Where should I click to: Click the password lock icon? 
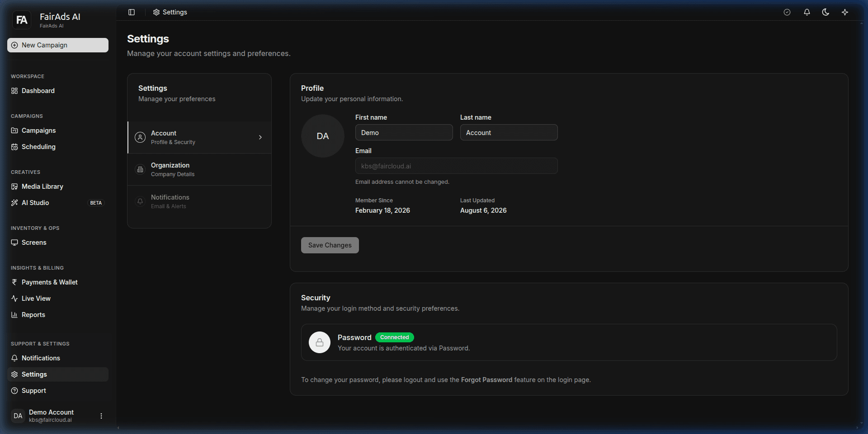pos(320,342)
